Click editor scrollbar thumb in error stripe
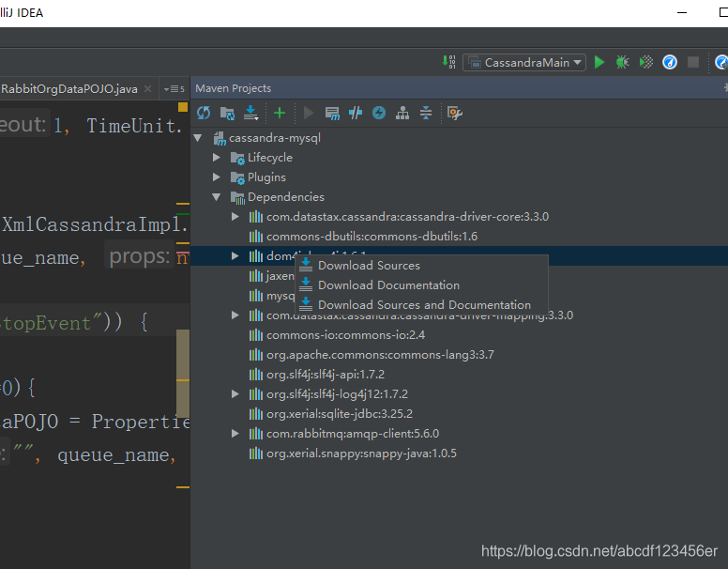The image size is (728, 569). [183, 374]
